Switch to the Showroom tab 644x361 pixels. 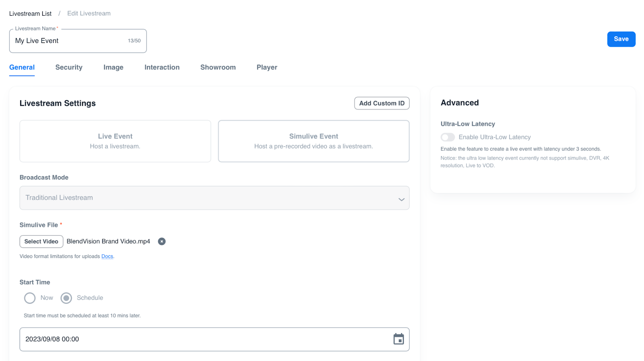[x=218, y=67]
